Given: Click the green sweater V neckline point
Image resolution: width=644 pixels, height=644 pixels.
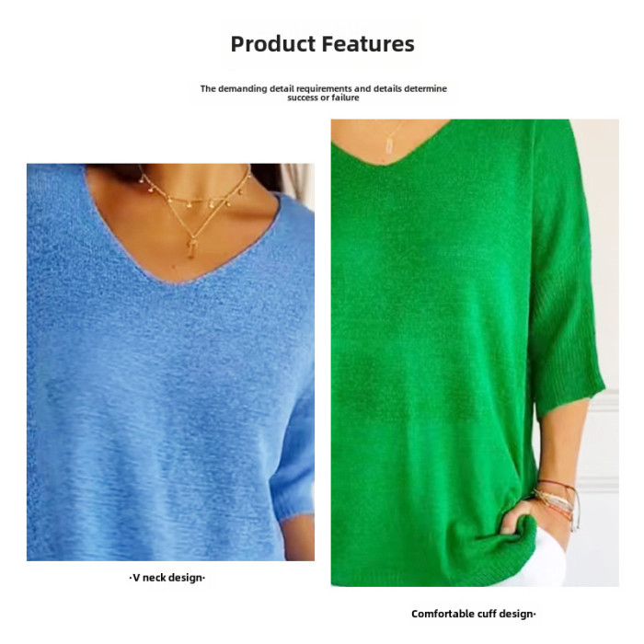Looking at the screenshot, I should tap(385, 164).
